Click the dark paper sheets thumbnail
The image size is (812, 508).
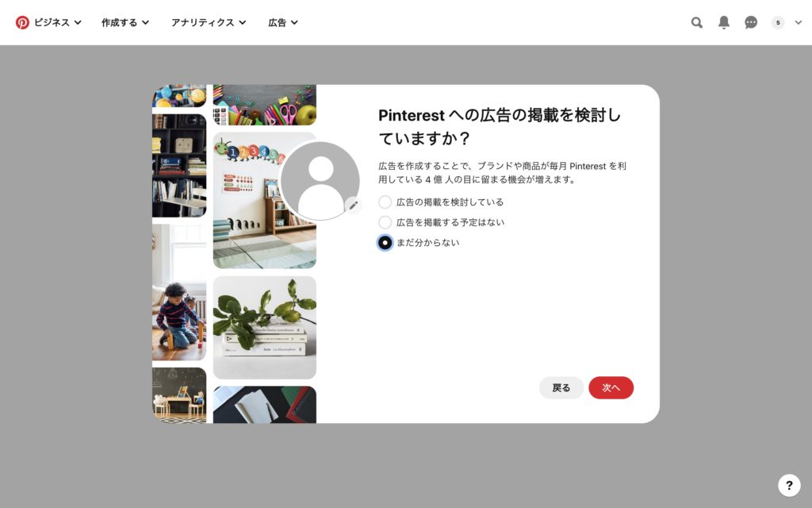point(265,404)
